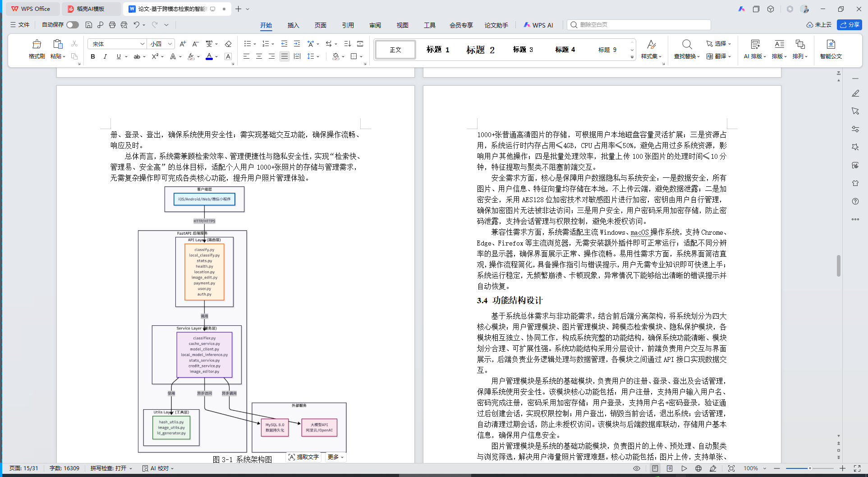Click the text highlight color button
Screen dimensions: 868x477
(191, 56)
